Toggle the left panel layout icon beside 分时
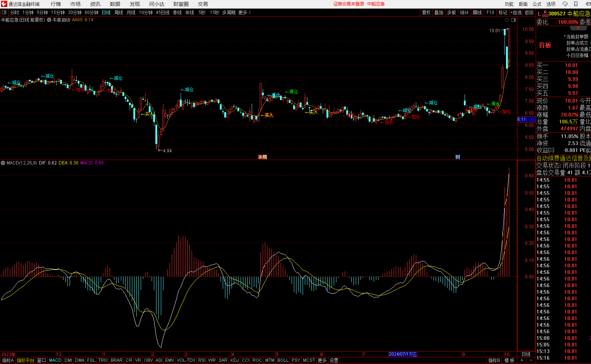The width and height of the screenshot is (591, 364). [4, 12]
